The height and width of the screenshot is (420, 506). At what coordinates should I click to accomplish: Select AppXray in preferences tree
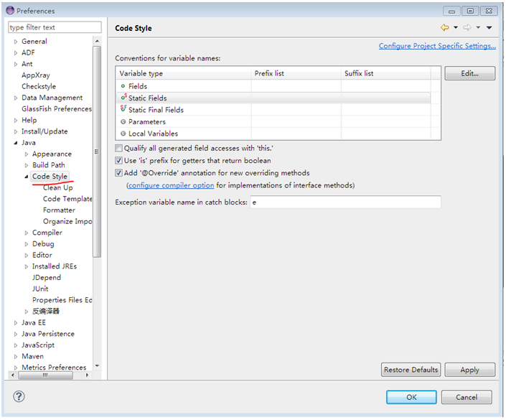coord(36,75)
